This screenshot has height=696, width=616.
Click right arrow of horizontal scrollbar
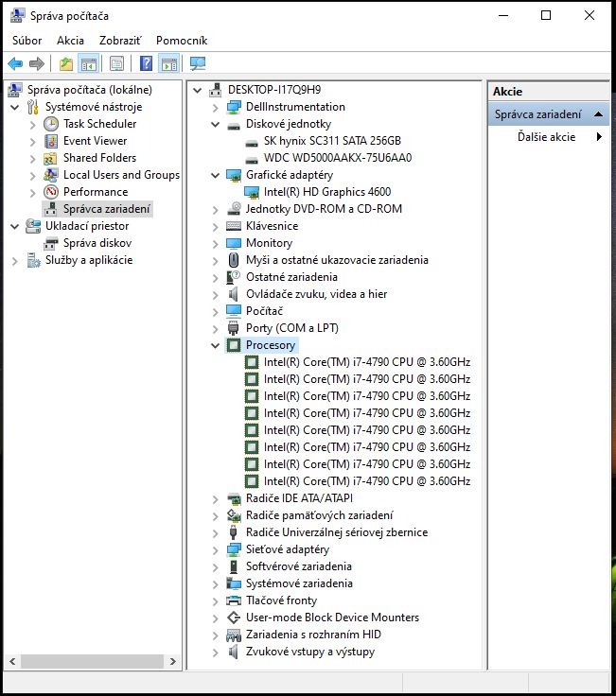[173, 661]
